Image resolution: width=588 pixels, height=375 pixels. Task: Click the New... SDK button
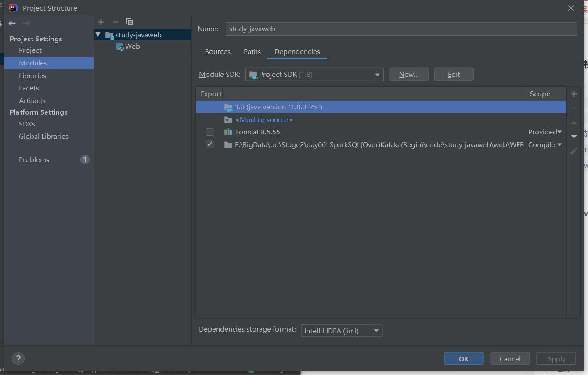tap(409, 74)
